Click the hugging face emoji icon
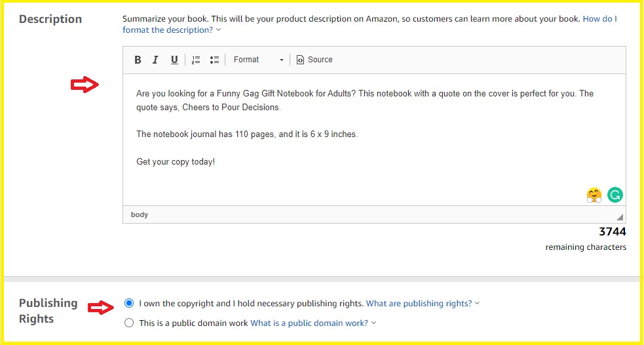The height and width of the screenshot is (345, 644). 594,195
